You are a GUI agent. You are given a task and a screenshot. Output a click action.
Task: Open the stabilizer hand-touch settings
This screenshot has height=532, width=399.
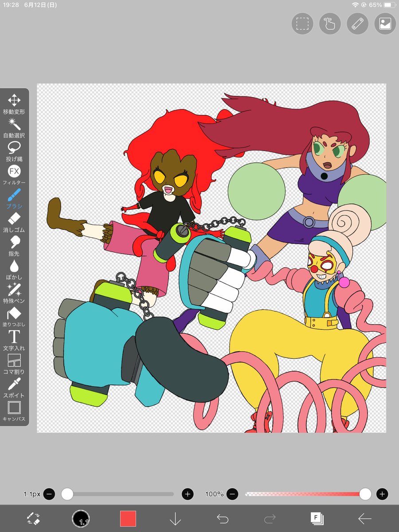point(330,24)
